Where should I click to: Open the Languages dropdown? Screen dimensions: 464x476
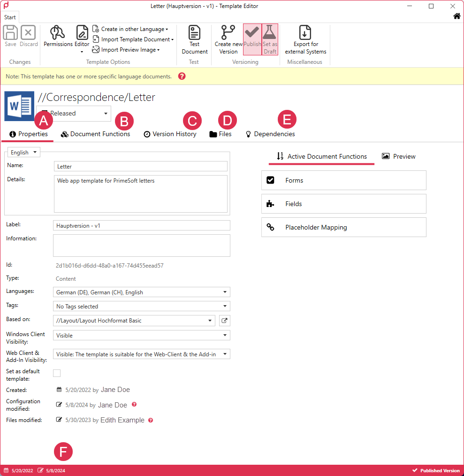point(141,292)
